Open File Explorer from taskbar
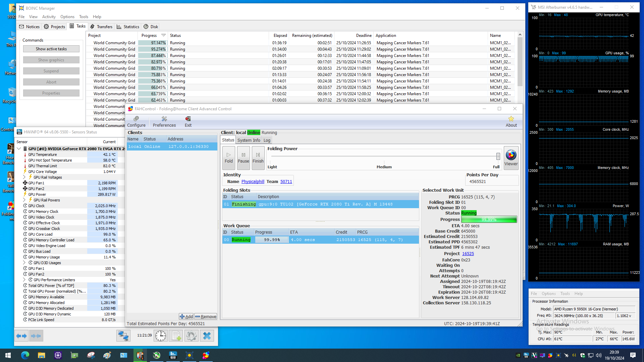The width and height of the screenshot is (644, 362). tap(42, 355)
